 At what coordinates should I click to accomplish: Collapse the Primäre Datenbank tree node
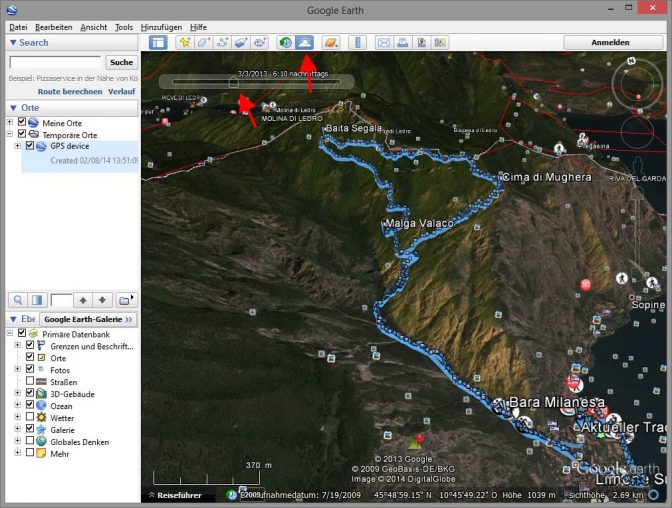point(10,334)
